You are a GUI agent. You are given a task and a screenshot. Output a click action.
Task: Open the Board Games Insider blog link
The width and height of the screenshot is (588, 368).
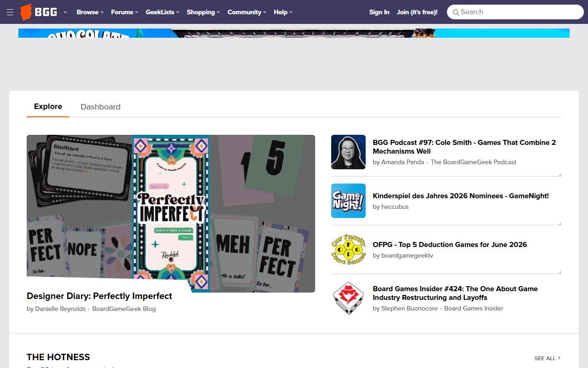click(x=474, y=309)
